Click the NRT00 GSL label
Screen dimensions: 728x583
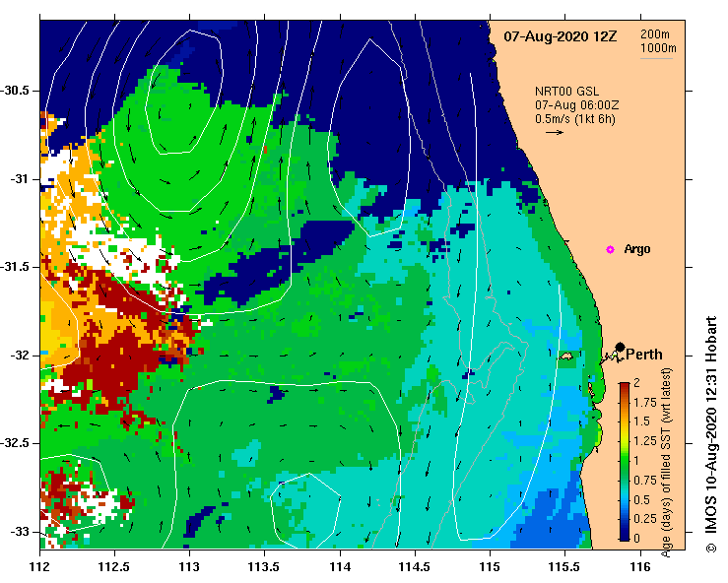[566, 92]
